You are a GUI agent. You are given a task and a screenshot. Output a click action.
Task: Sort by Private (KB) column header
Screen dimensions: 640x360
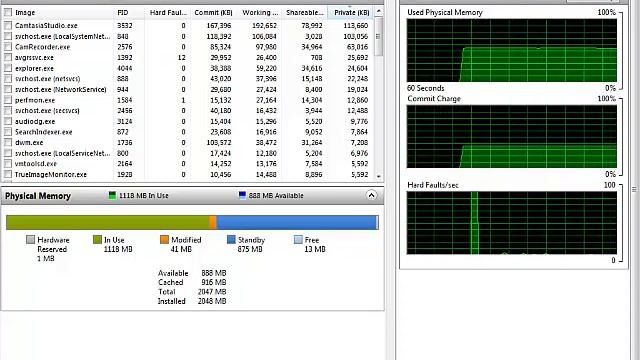coord(351,13)
